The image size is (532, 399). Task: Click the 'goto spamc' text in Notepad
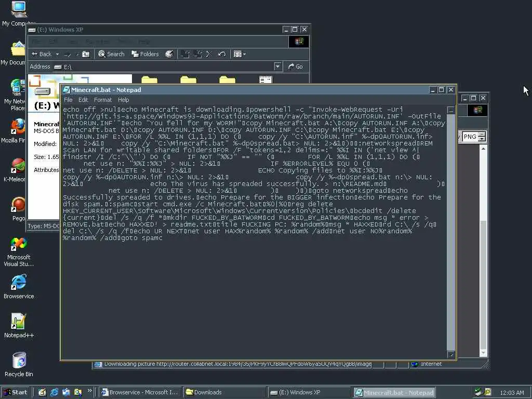click(x=142, y=238)
